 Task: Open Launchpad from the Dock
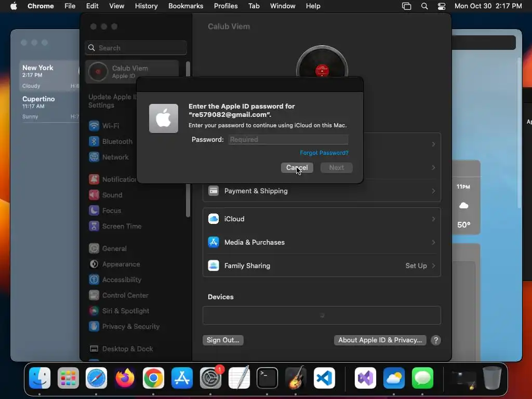(68, 378)
